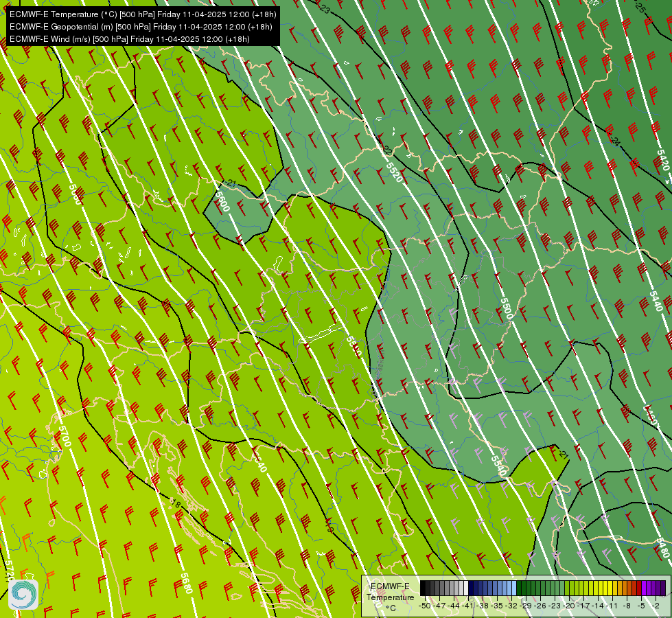Click the ECMWF-E Geopotential 500 hPa title line
The height and width of the screenshot is (618, 672).
(x=141, y=27)
